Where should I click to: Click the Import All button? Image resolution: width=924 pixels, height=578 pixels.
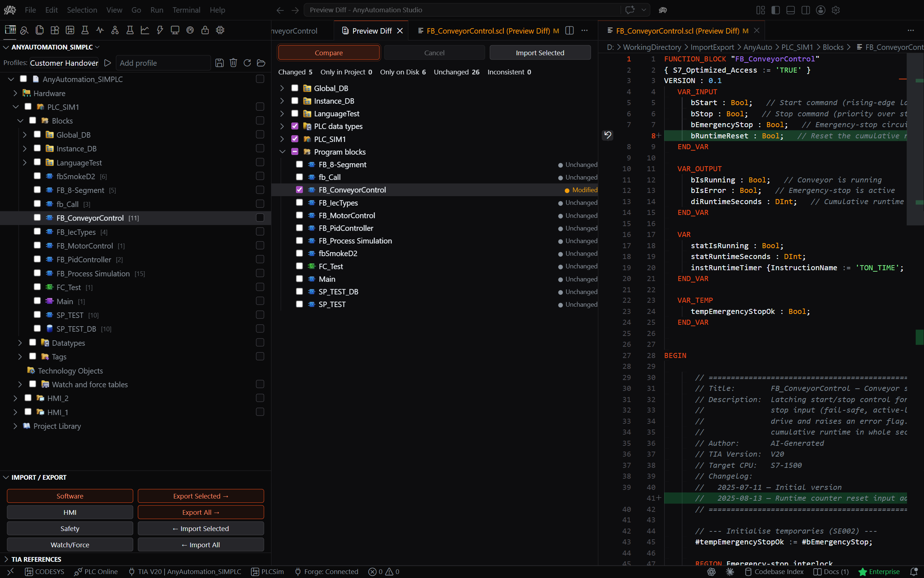(201, 545)
